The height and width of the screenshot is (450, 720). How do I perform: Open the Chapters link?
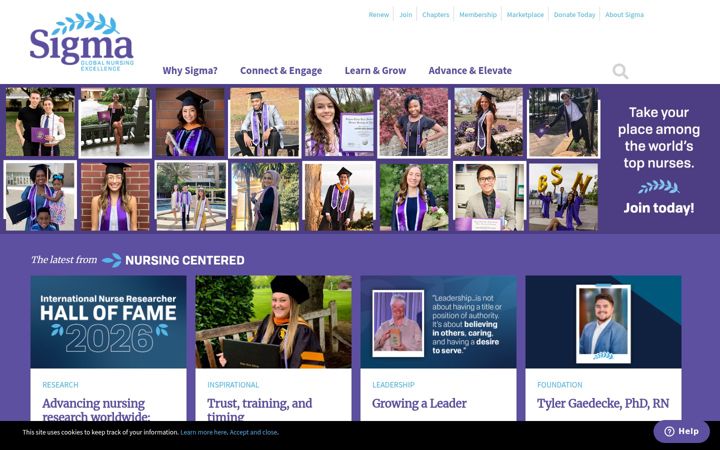tap(435, 15)
